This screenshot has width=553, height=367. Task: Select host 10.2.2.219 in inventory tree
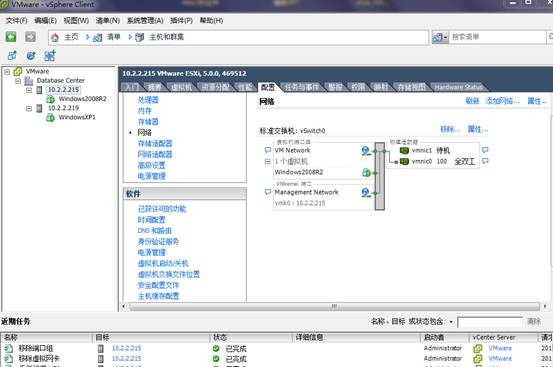(x=63, y=108)
